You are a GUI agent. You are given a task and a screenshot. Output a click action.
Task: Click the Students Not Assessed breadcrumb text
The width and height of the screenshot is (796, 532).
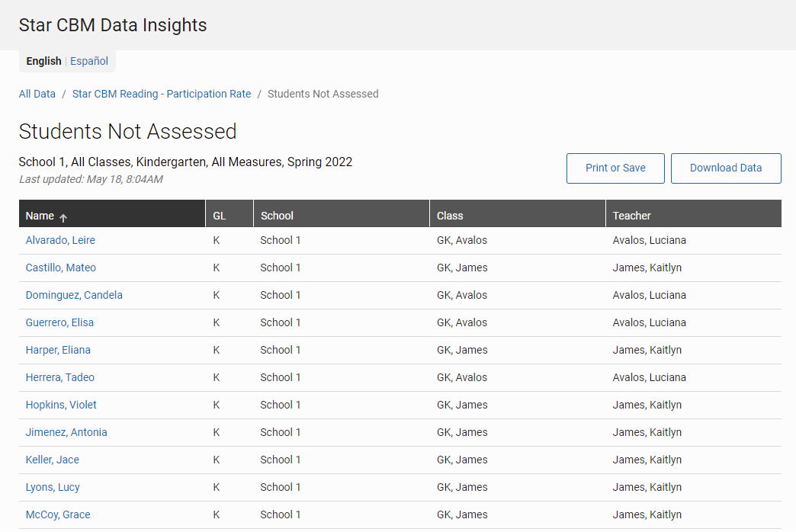click(323, 94)
